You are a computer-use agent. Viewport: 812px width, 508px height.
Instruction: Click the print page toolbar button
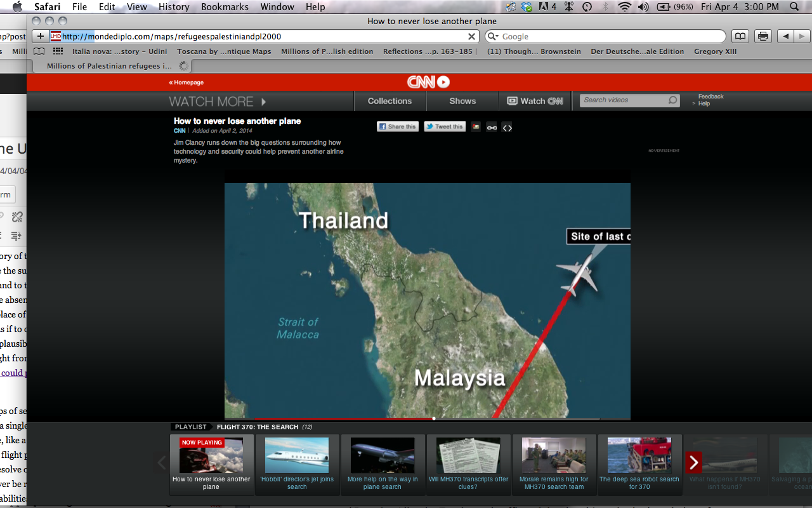tap(763, 36)
